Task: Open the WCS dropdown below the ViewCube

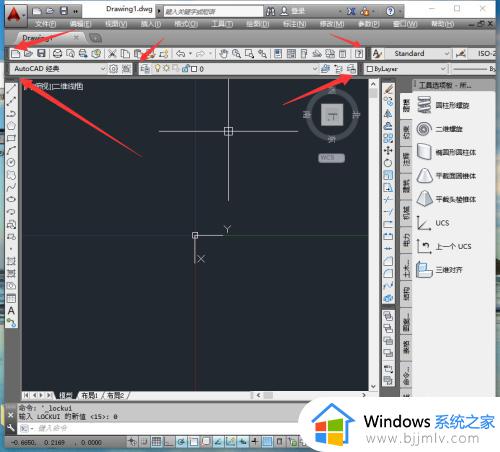Action: tap(332, 157)
